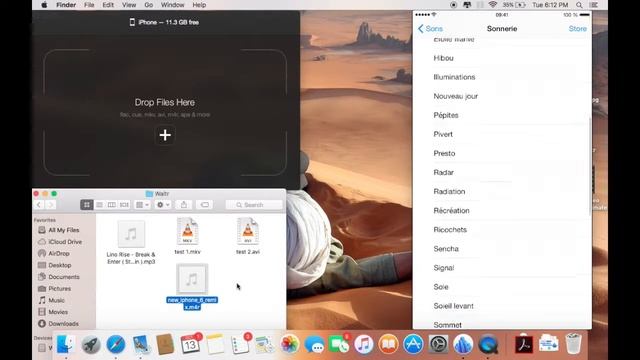This screenshot has width=640, height=360.
Task: Open App Store from the Dock
Action: coord(413,344)
